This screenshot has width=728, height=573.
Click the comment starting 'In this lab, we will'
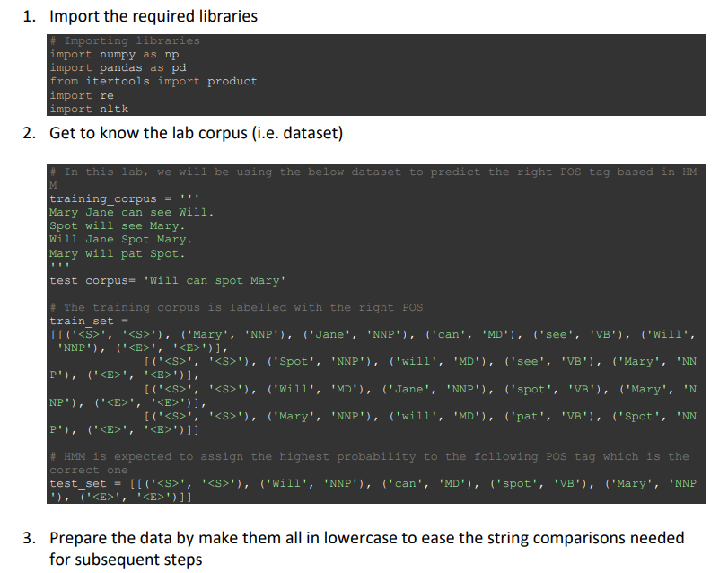[373, 179]
